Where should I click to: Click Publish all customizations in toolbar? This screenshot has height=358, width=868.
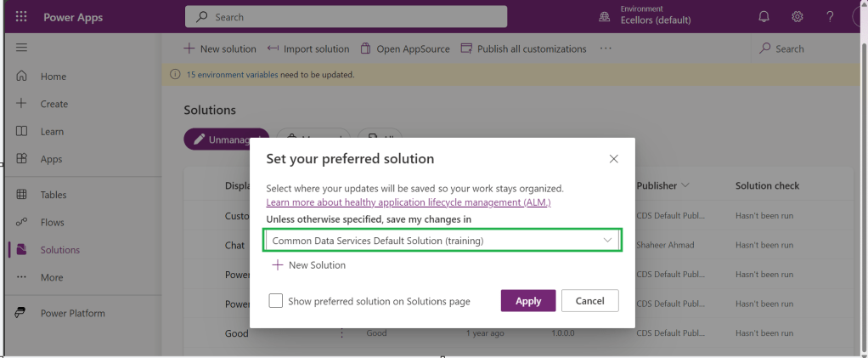[x=523, y=48]
